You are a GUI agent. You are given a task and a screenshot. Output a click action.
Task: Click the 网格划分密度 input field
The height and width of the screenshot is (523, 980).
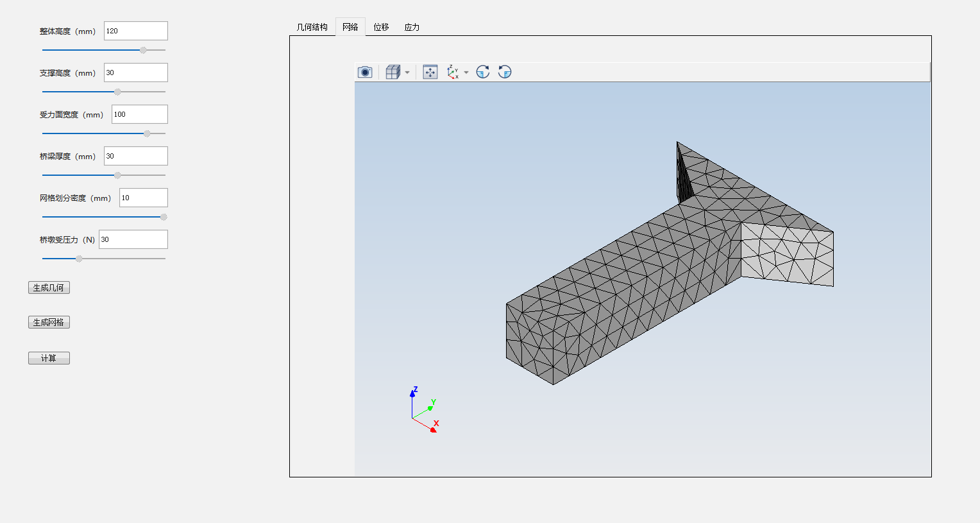coord(144,198)
